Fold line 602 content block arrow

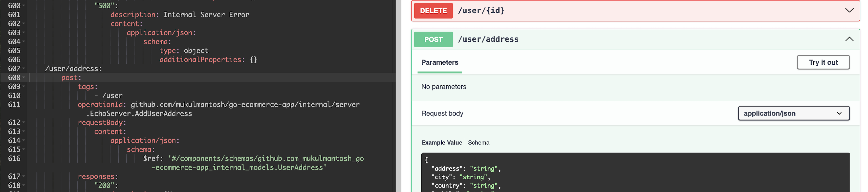(23, 23)
